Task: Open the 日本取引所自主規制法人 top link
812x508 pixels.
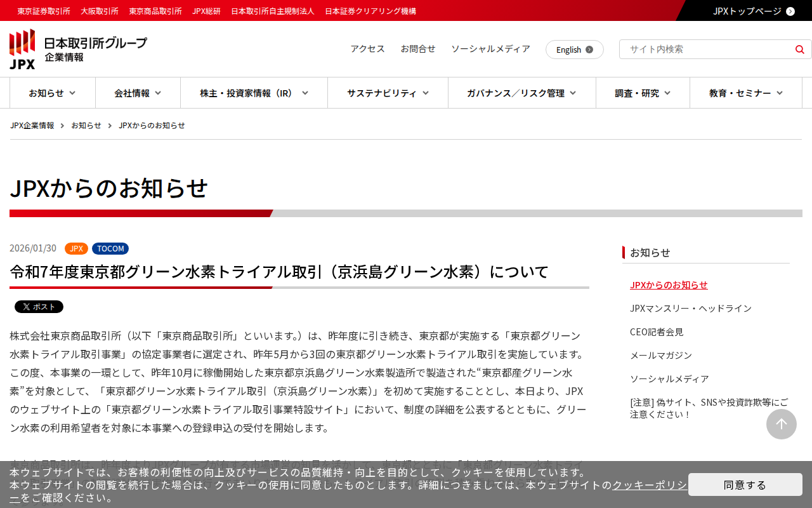Action: 273,11
